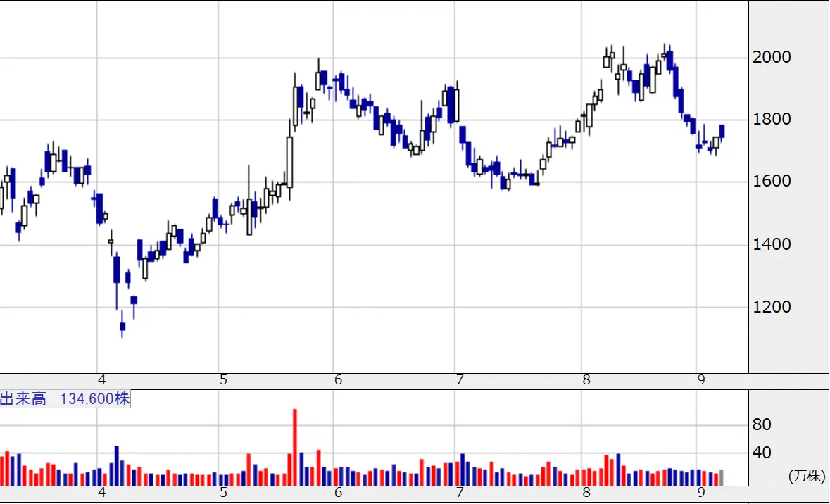830x504 pixels.
Task: Click month 5 label under the volume chart
Action: tap(223, 493)
